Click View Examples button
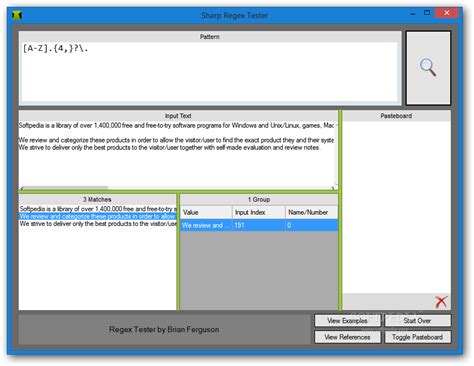Screen dimensions: 474x366 tap(347, 321)
